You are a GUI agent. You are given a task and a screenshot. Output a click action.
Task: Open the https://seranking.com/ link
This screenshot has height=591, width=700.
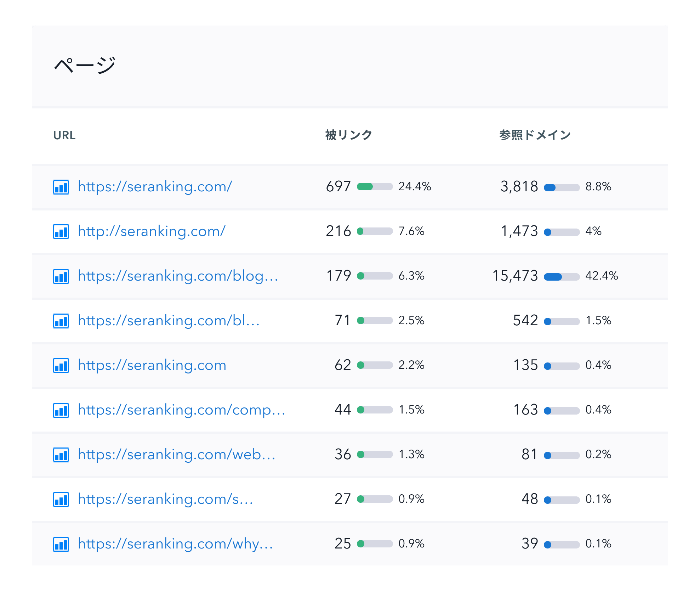pos(155,187)
